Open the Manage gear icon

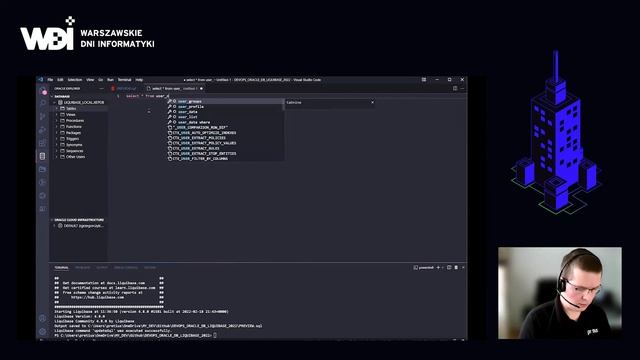tap(43, 331)
